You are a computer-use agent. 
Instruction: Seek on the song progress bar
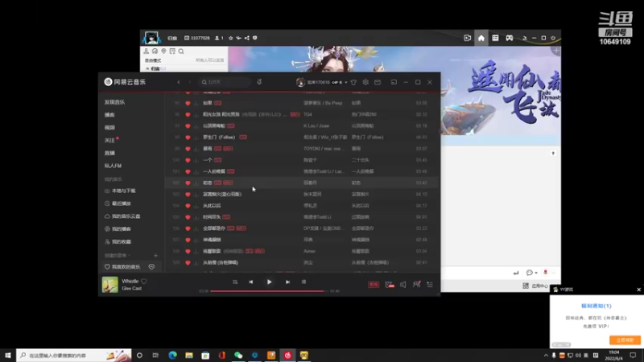tap(269, 291)
